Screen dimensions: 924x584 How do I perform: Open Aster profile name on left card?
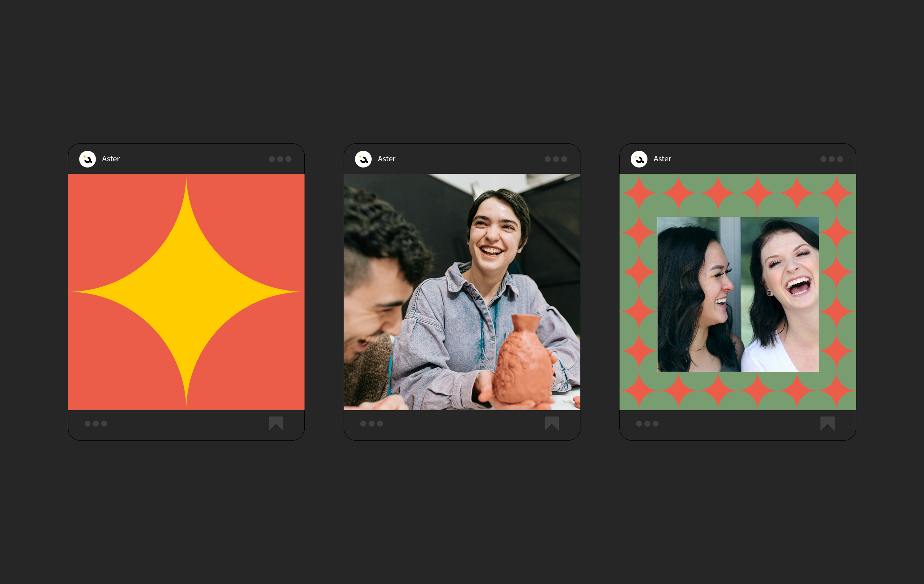[111, 159]
